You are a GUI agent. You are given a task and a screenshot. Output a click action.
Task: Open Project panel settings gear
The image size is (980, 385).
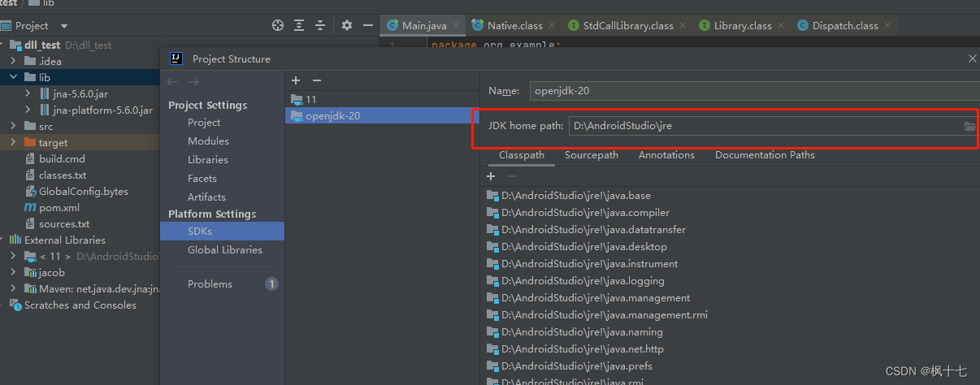pos(347,25)
